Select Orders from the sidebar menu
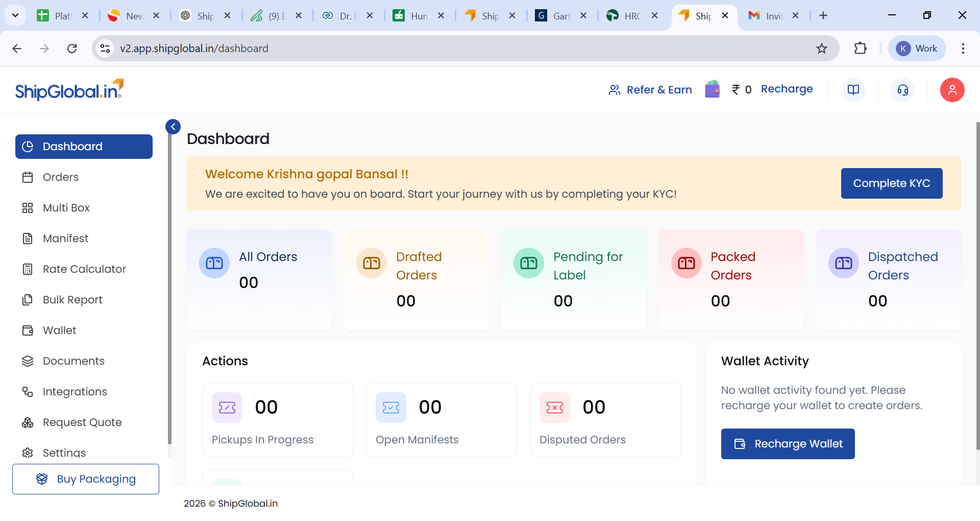The height and width of the screenshot is (521, 980). click(x=60, y=177)
